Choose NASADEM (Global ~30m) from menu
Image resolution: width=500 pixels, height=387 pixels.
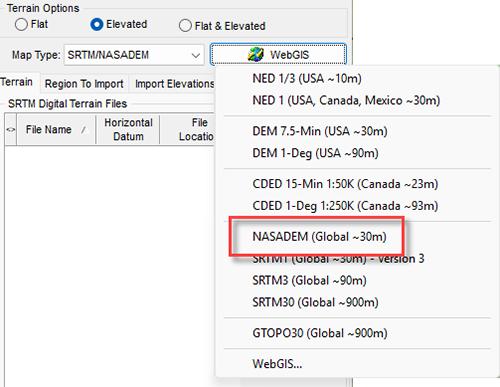pyautogui.click(x=319, y=237)
